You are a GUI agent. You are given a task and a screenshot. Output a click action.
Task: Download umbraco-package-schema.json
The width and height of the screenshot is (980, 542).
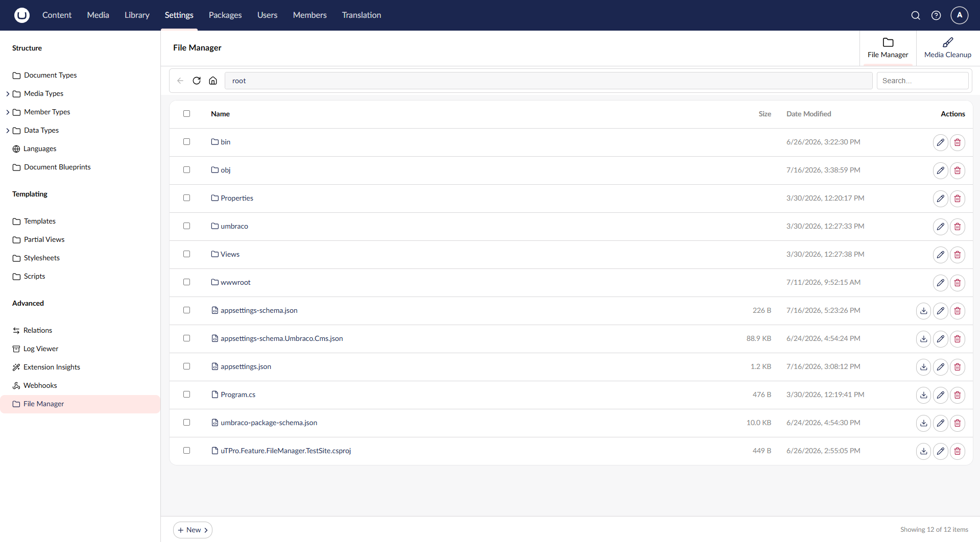[924, 423]
